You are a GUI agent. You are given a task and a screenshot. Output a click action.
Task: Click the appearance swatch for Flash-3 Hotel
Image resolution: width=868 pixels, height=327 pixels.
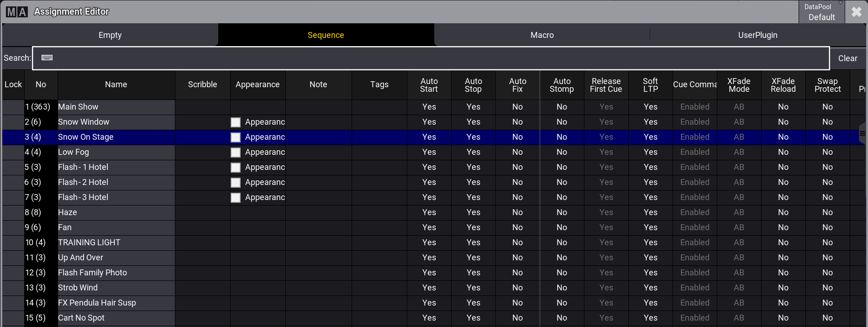[x=236, y=197]
